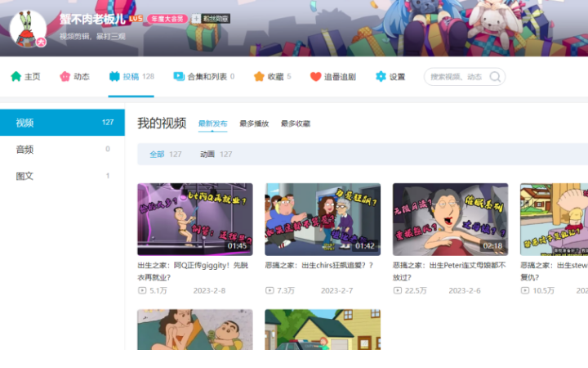Click the bio text 视频剪辑，暴打三观
Image resolution: width=588 pixels, height=368 pixels.
point(92,37)
